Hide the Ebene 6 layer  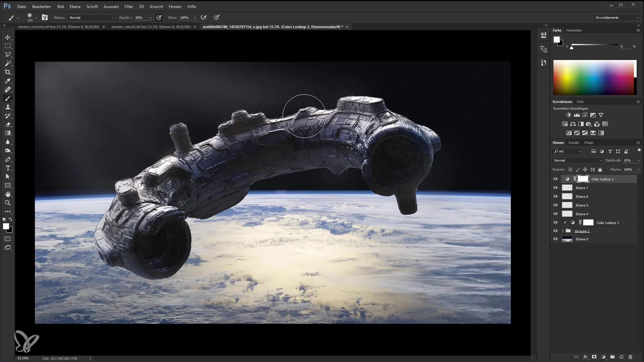[555, 196]
